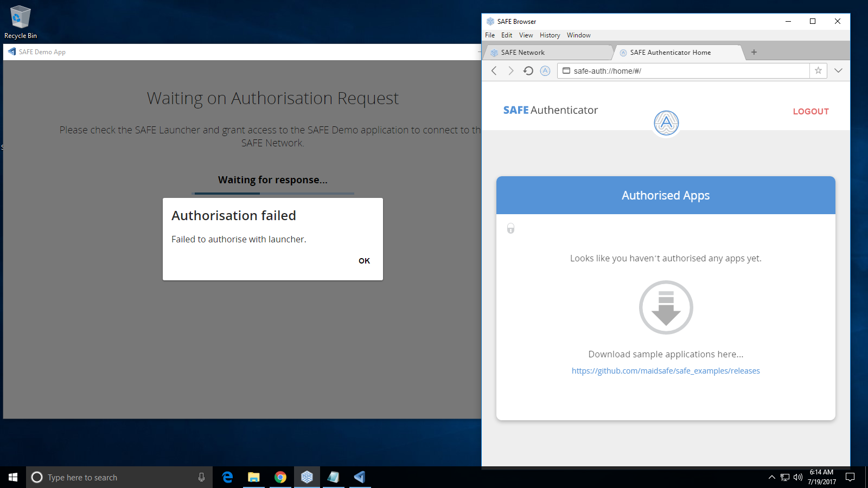Click the SAFE Browser title bar icon
This screenshot has height=488, width=868.
[490, 22]
